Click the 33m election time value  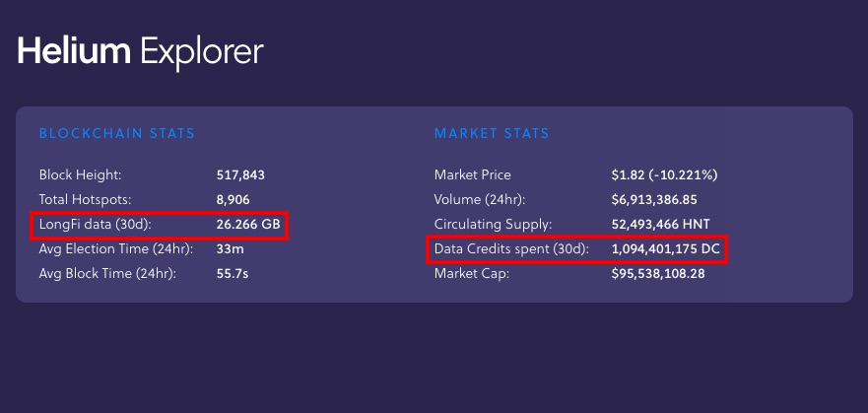[229, 249]
